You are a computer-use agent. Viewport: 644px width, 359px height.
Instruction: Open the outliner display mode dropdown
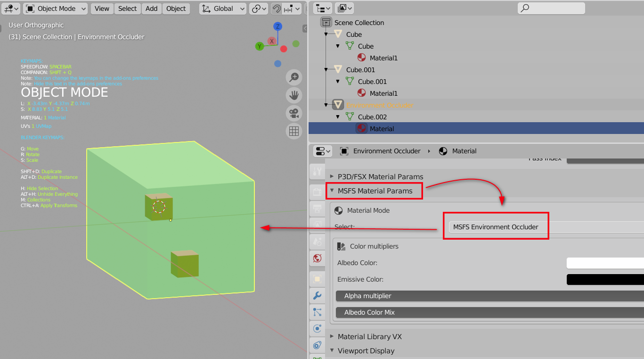point(344,8)
